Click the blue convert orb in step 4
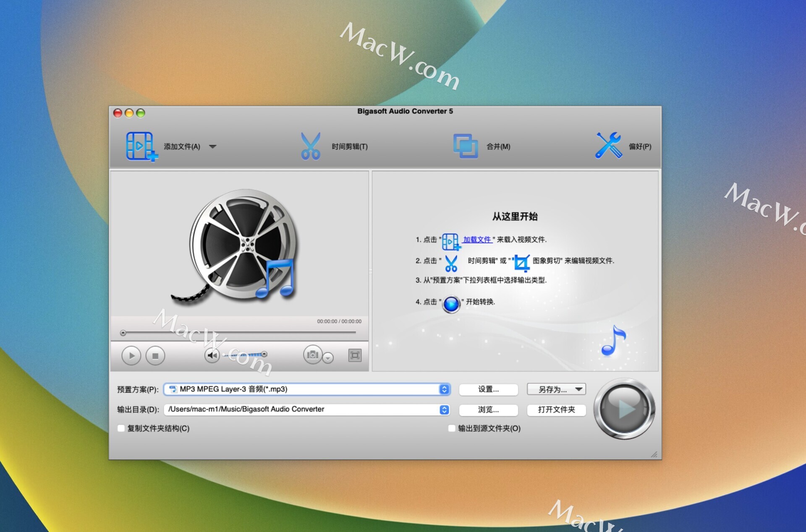 (451, 304)
